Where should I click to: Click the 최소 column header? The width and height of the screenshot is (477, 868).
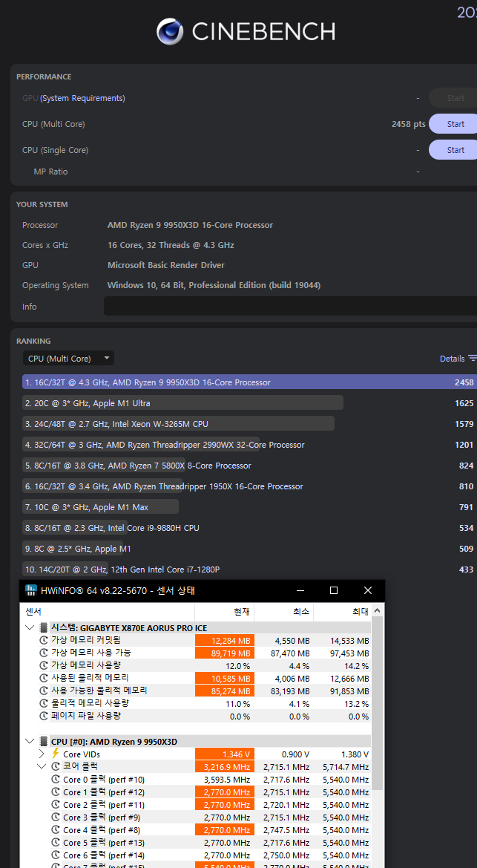click(283, 612)
